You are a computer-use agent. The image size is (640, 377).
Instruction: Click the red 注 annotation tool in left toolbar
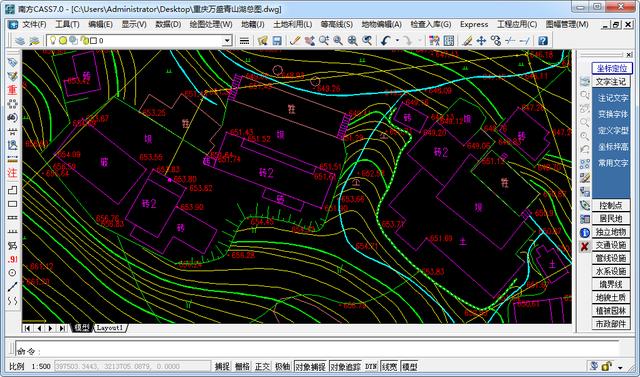point(13,173)
